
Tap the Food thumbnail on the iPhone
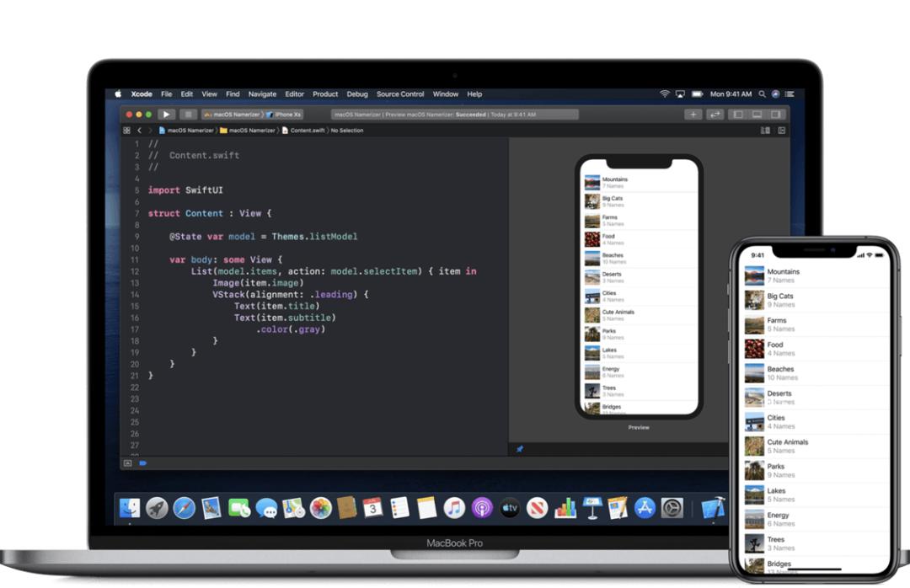click(754, 349)
